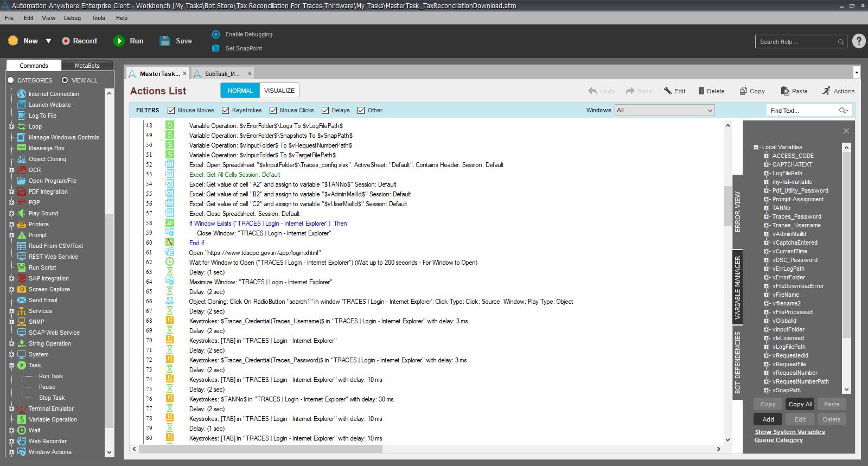Open the help question mark icon
868x466 pixels.
click(859, 41)
